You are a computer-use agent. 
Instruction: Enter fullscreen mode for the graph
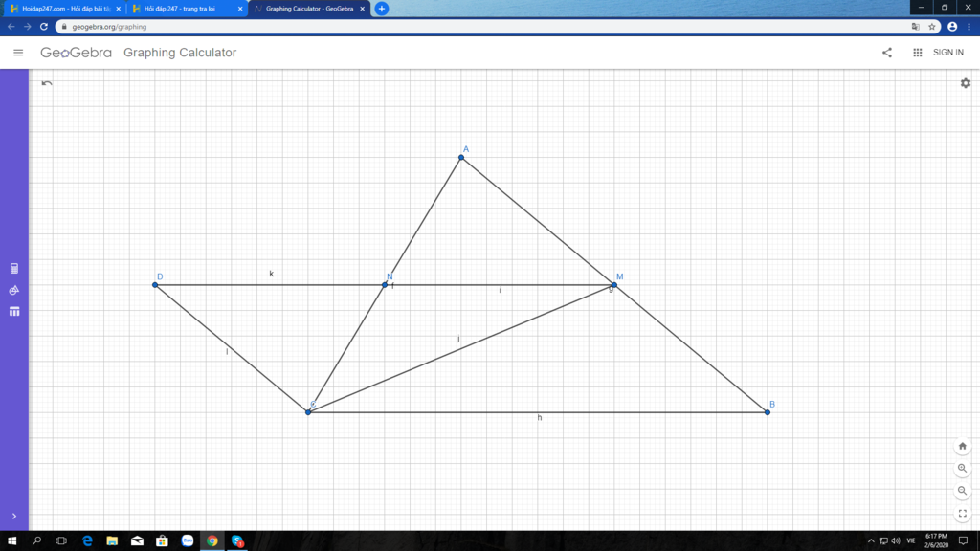(x=963, y=514)
